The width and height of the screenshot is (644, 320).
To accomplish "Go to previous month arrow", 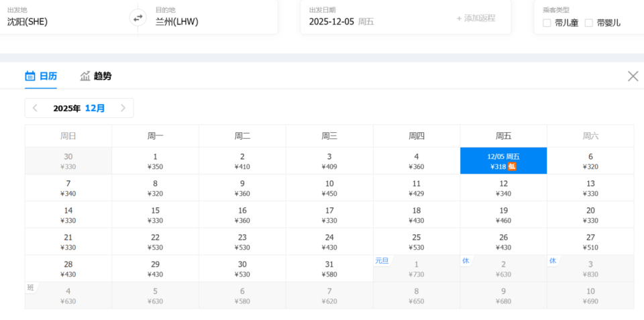I will click(36, 108).
